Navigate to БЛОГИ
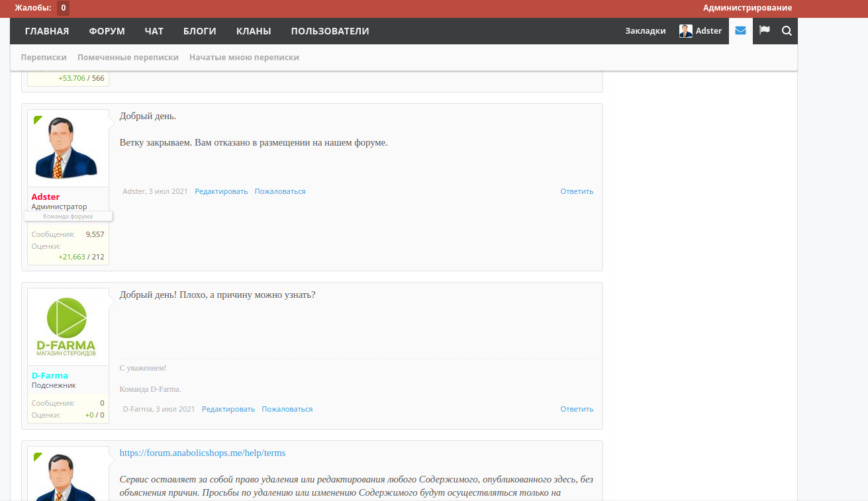868x501 pixels. [199, 31]
